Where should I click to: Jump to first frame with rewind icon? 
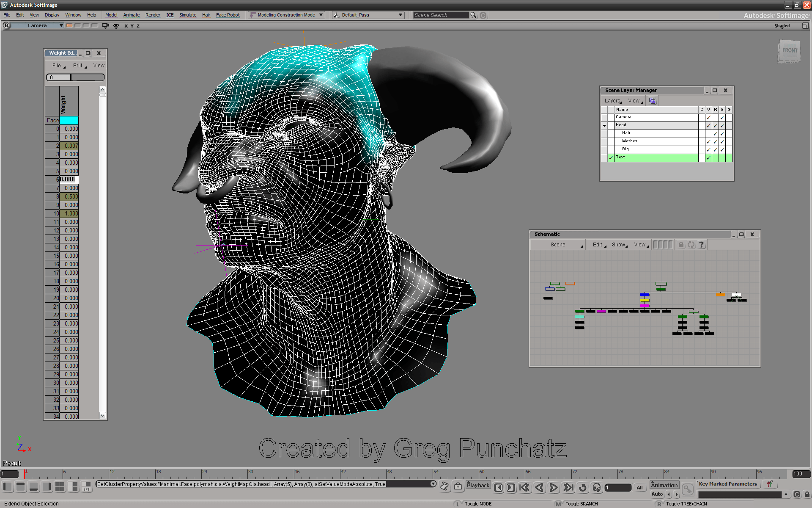pyautogui.click(x=525, y=488)
